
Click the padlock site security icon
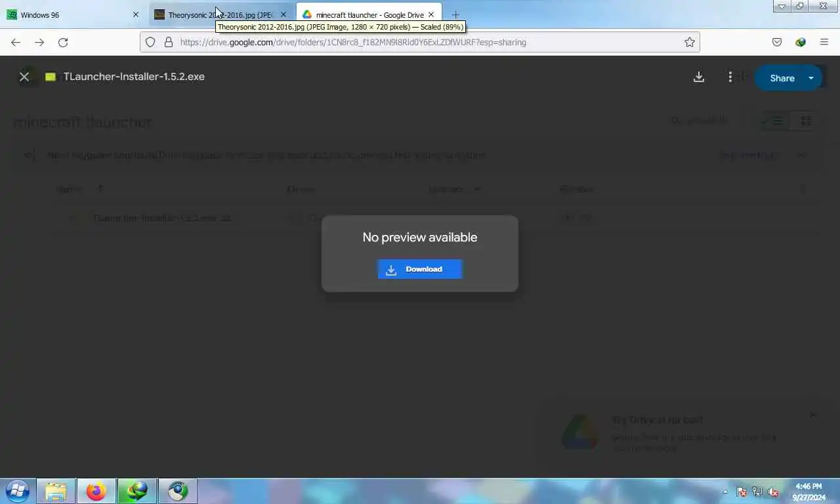[169, 42]
